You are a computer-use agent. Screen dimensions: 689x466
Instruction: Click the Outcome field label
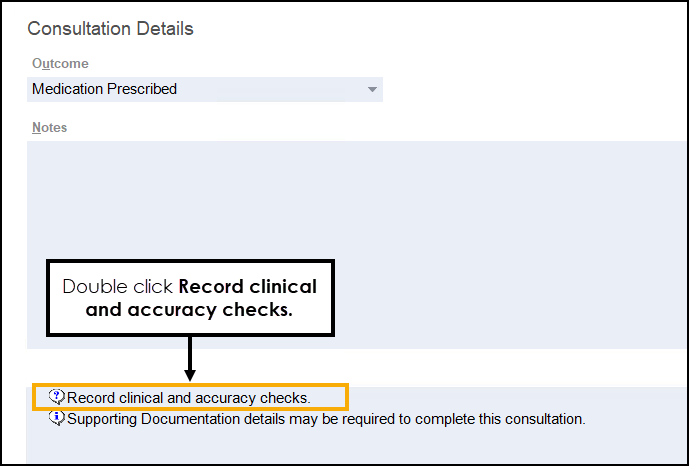click(x=60, y=64)
